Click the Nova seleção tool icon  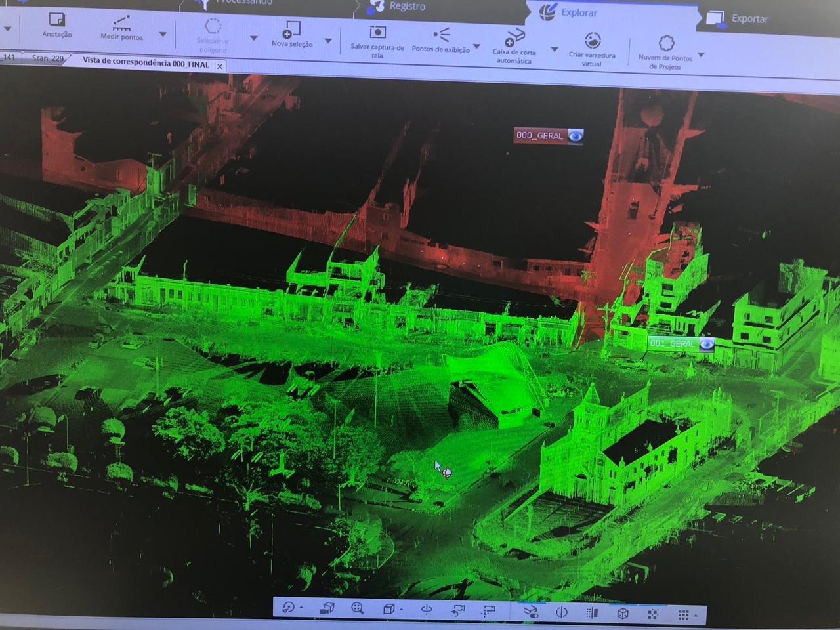(x=291, y=30)
